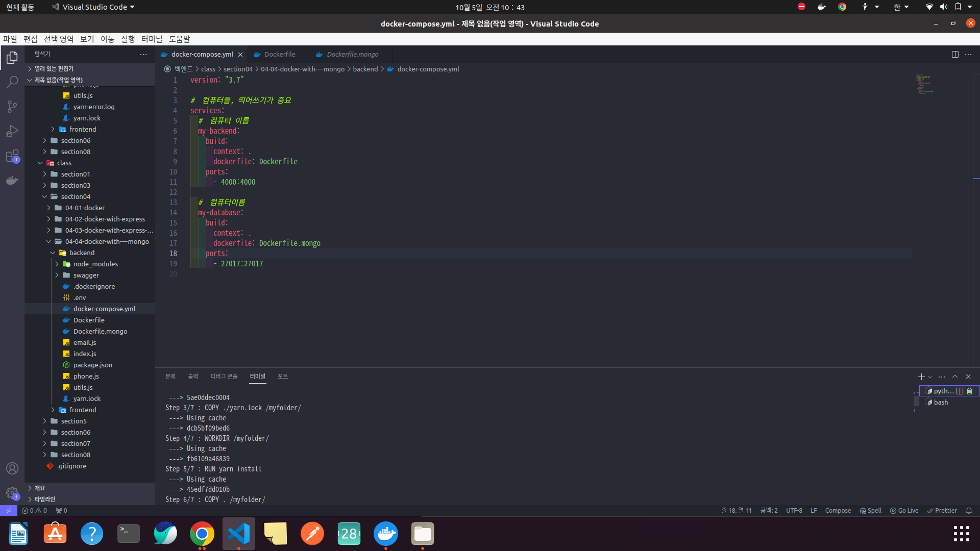980x551 pixels.
Task: Open editor More Actions menu
Action: [x=968, y=54]
